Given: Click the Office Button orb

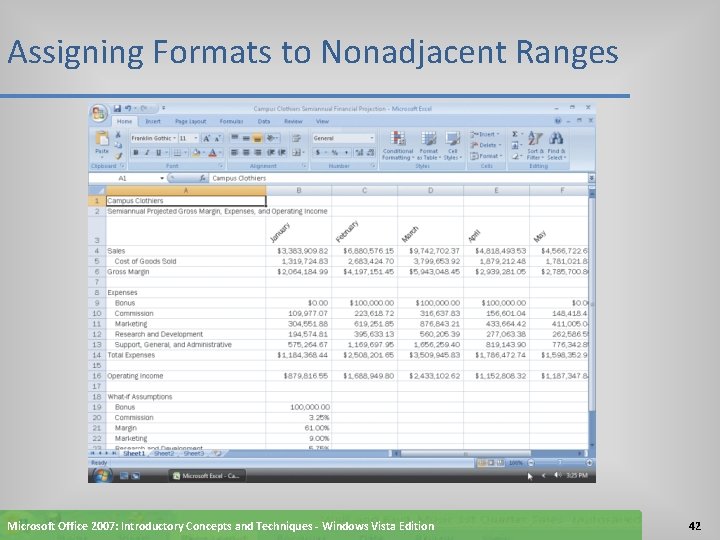Looking at the screenshot, I should 98,113.
